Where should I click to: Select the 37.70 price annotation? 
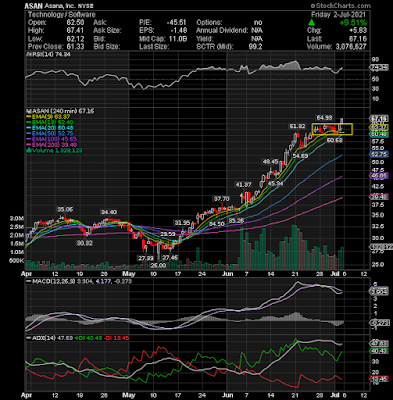click(x=221, y=199)
